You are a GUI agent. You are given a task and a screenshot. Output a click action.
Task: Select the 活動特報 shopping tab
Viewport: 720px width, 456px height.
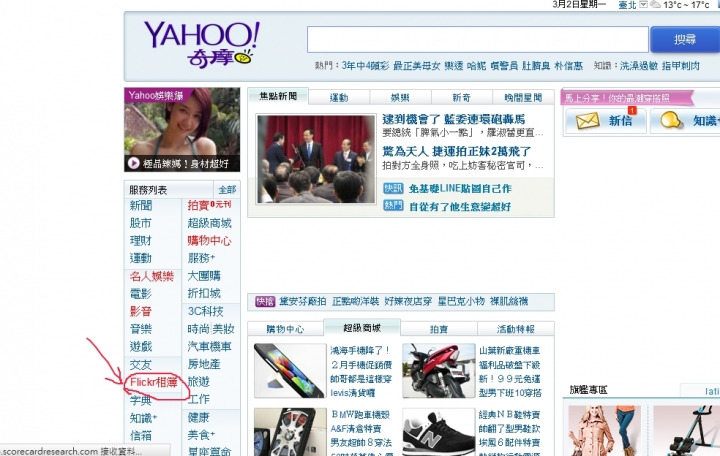click(x=516, y=329)
